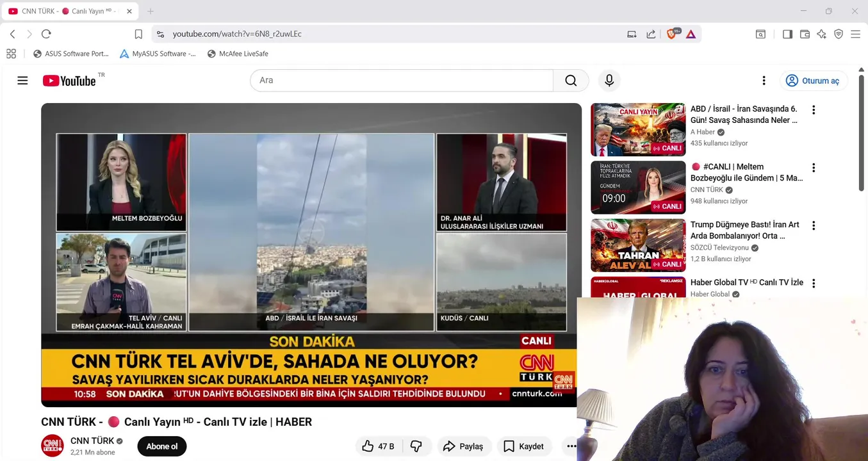Click the install app icon in address bar

coord(632,34)
